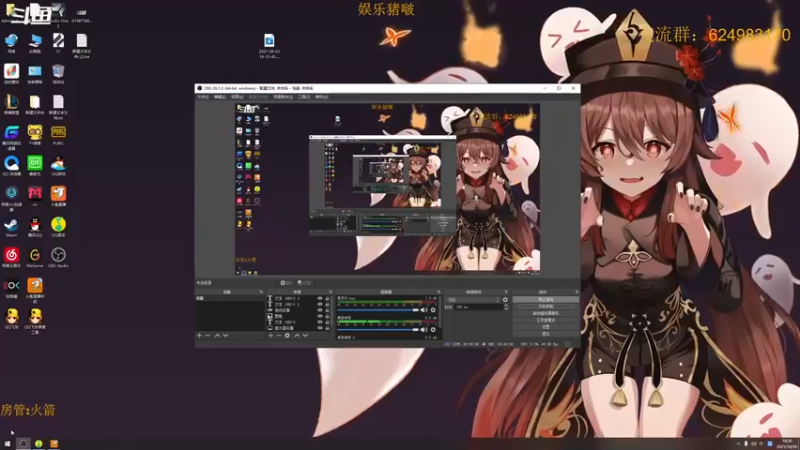
Task: Open the QQ音乐 desktop icon
Action: pos(58,227)
